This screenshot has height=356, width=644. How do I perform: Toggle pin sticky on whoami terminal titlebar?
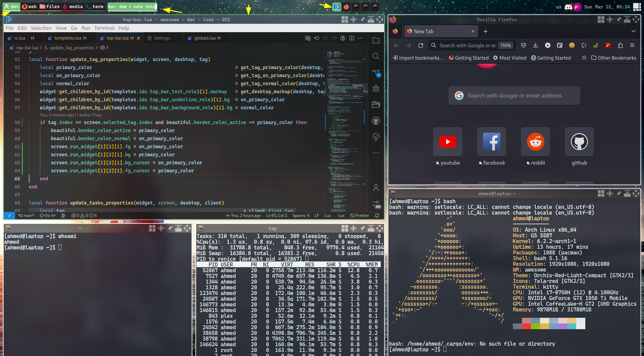point(170,228)
